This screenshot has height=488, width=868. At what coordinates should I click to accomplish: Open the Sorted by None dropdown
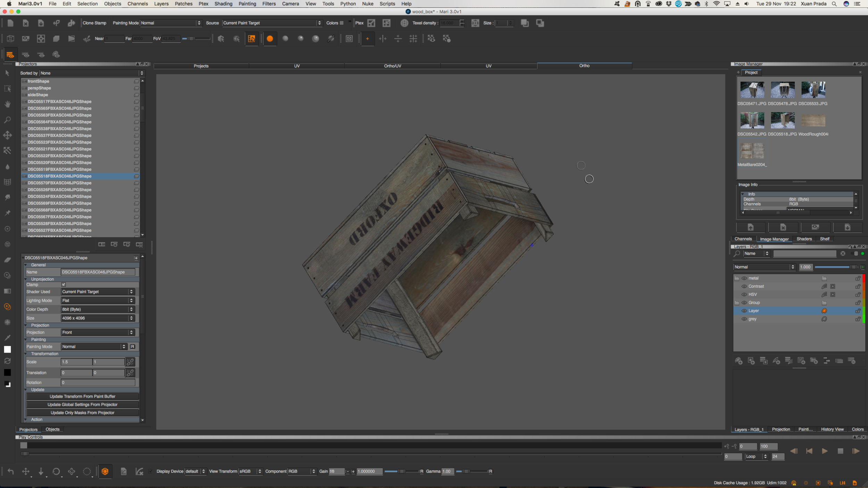(x=92, y=73)
